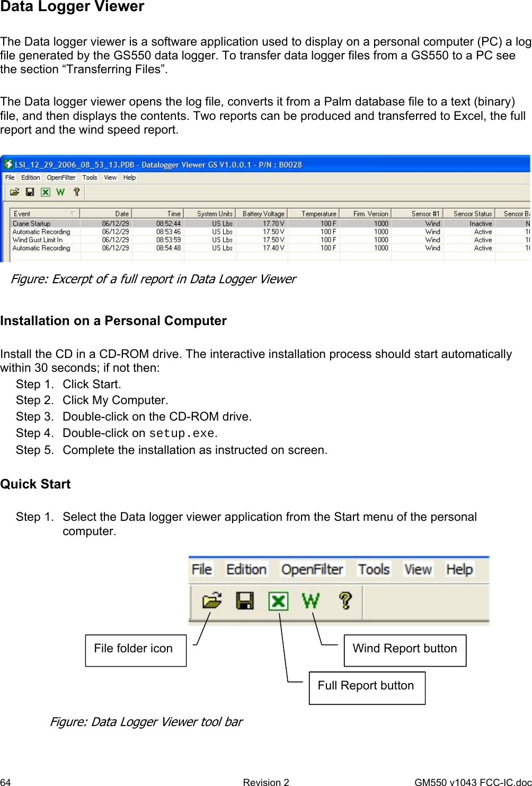Click the Sensor #1 column header

click(417, 214)
